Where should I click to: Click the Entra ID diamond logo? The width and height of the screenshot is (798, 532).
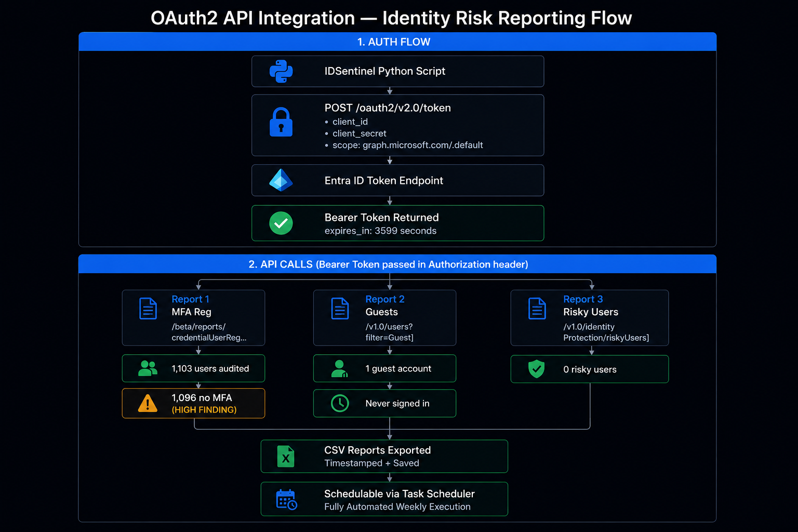(x=281, y=180)
